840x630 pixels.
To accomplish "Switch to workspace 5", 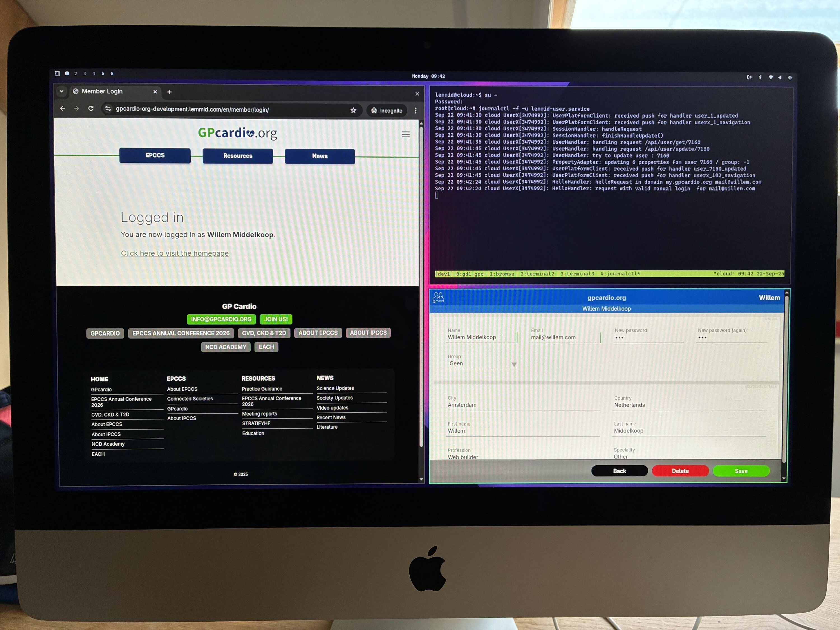I will (x=103, y=73).
